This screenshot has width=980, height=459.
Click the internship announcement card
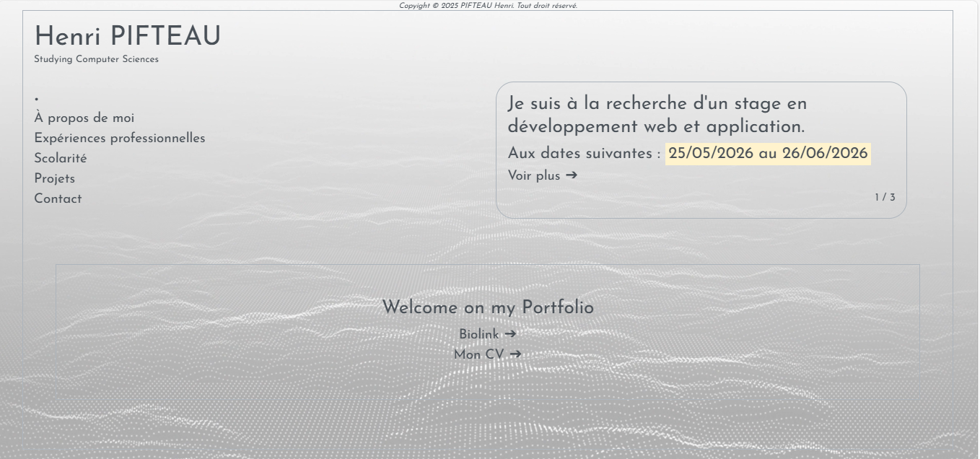pos(701,148)
